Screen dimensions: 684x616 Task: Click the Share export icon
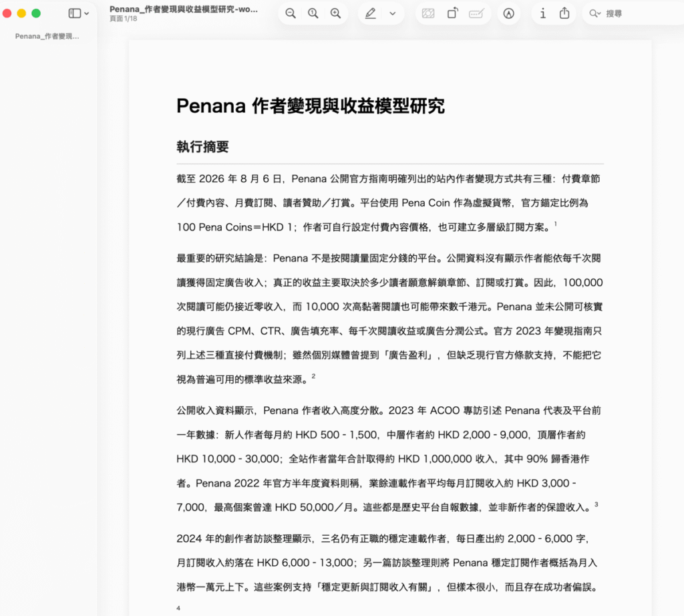[x=564, y=13]
